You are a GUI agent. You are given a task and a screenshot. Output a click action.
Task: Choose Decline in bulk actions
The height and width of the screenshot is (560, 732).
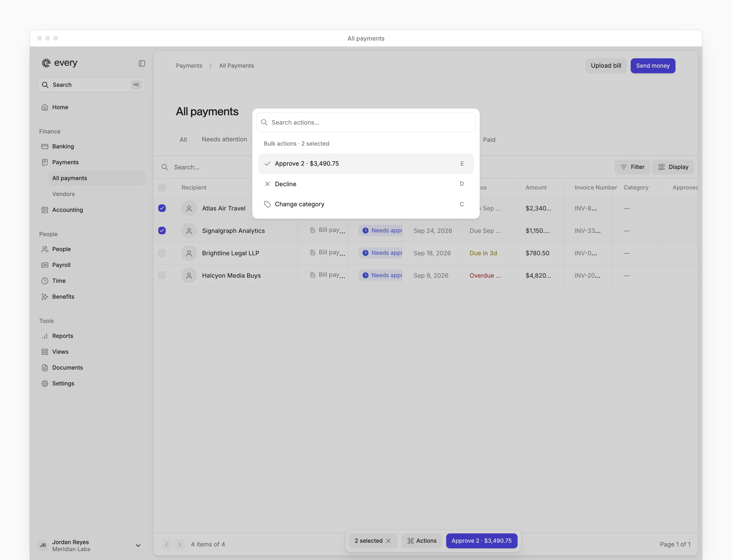(x=366, y=184)
